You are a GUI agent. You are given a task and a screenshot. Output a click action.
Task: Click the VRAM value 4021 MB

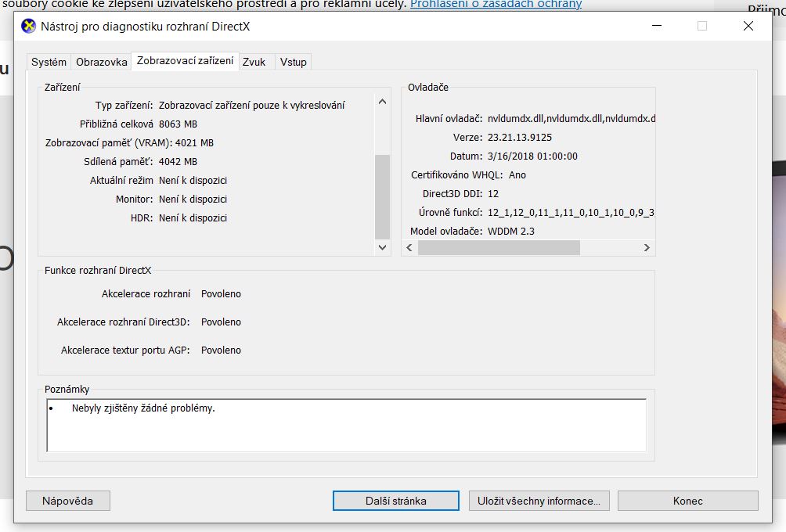tap(194, 142)
